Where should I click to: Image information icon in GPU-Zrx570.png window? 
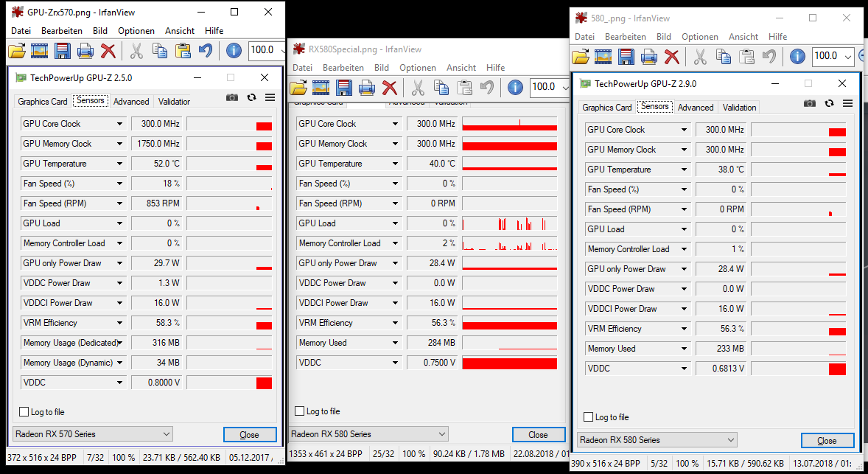pyautogui.click(x=234, y=51)
